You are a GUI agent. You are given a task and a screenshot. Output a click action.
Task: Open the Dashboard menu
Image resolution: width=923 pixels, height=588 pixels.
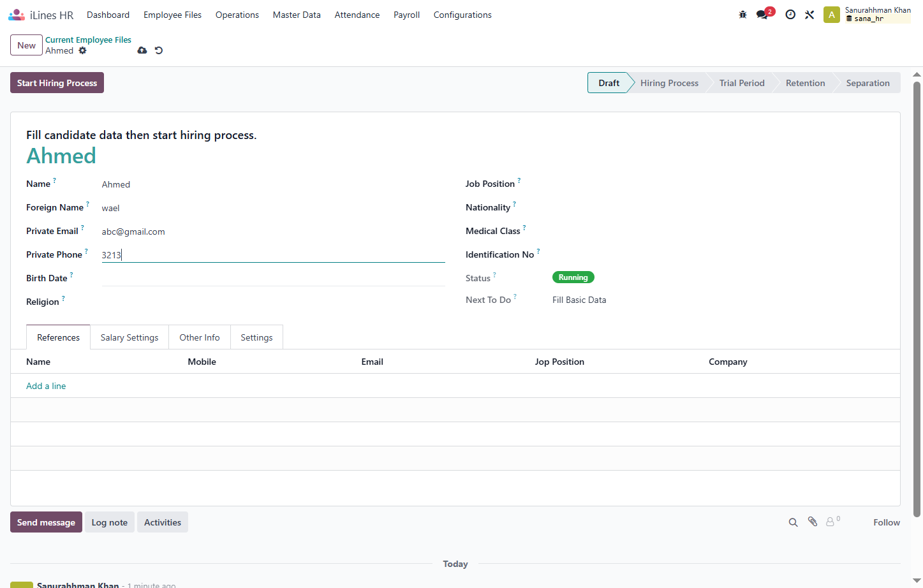108,15
